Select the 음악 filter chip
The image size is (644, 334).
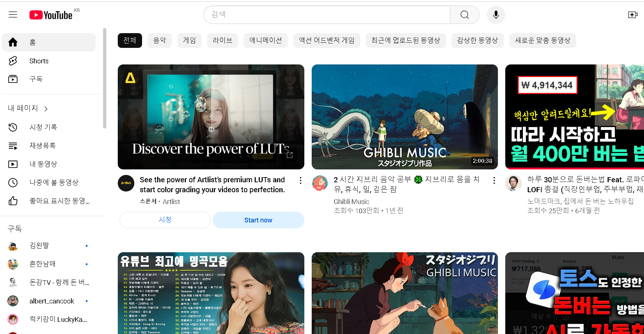pos(160,40)
